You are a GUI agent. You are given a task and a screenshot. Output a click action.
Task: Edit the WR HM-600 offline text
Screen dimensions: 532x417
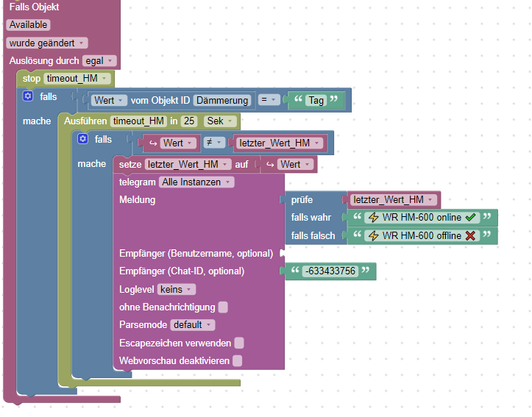[x=422, y=235]
